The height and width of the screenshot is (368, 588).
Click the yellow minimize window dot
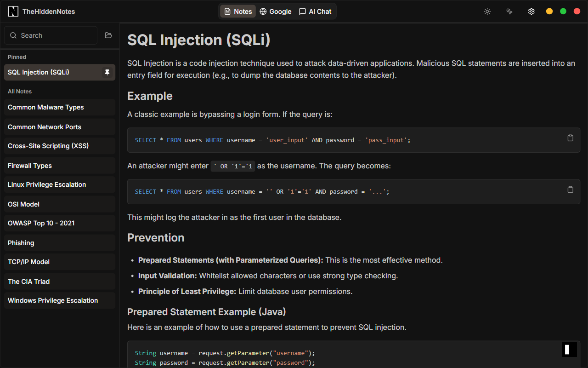click(549, 11)
